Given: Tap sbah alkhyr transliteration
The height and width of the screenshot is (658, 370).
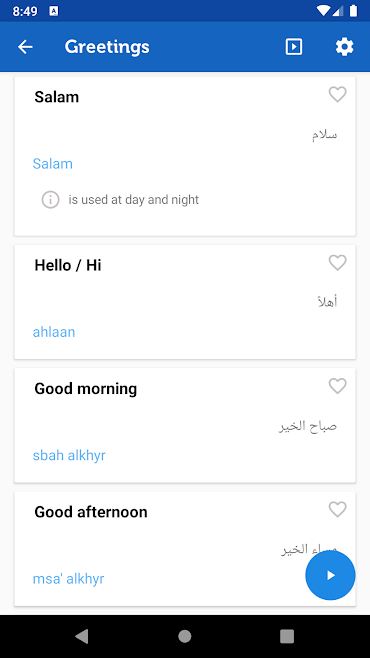Looking at the screenshot, I should click(x=69, y=455).
